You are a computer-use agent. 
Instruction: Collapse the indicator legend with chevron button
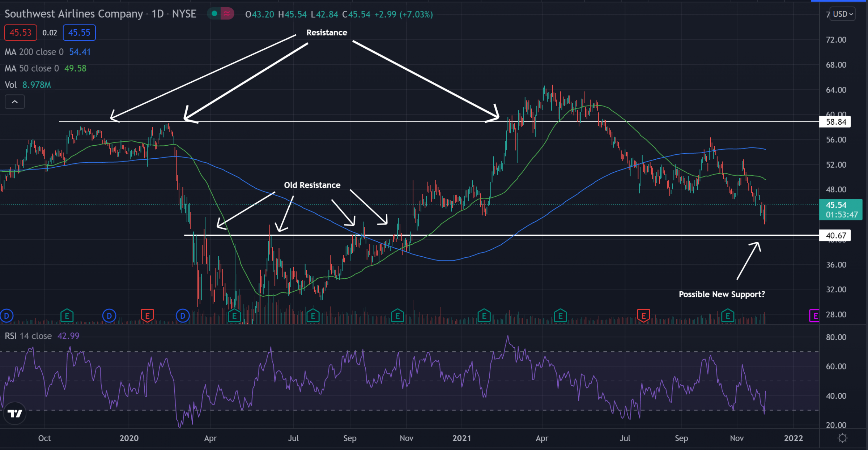[15, 102]
